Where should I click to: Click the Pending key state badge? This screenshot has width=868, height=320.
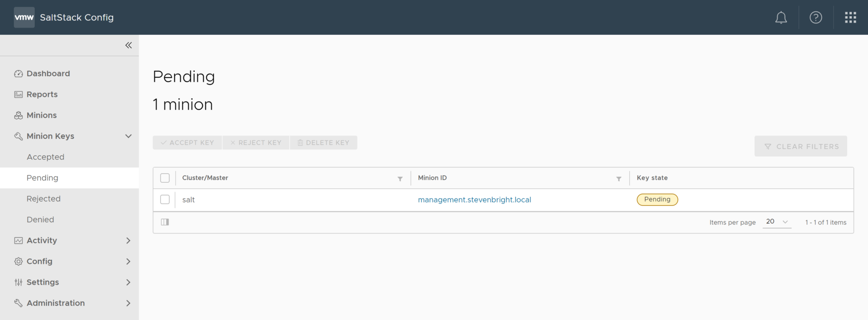[657, 200]
